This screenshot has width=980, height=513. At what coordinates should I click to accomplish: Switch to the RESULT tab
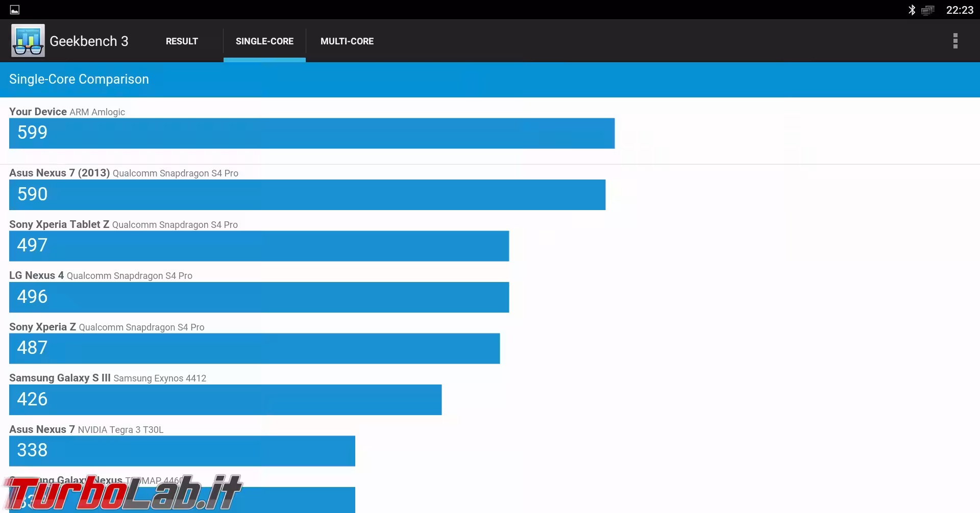pos(182,41)
